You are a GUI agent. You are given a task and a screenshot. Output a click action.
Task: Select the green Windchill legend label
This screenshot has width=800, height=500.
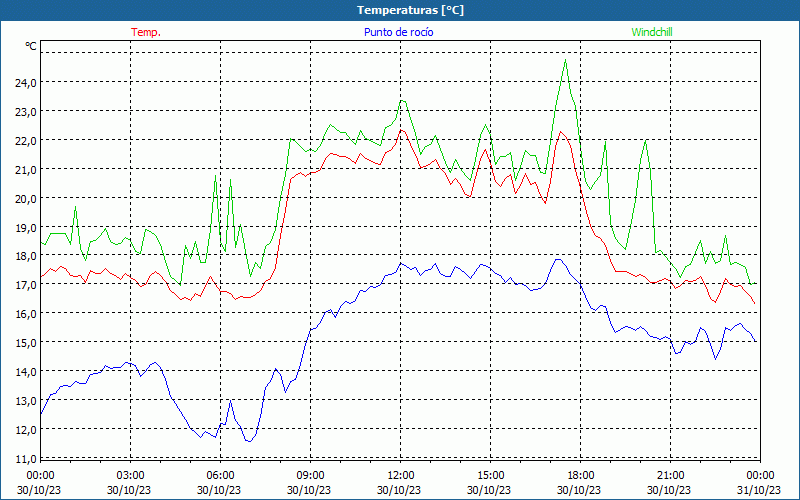pyautogui.click(x=652, y=32)
